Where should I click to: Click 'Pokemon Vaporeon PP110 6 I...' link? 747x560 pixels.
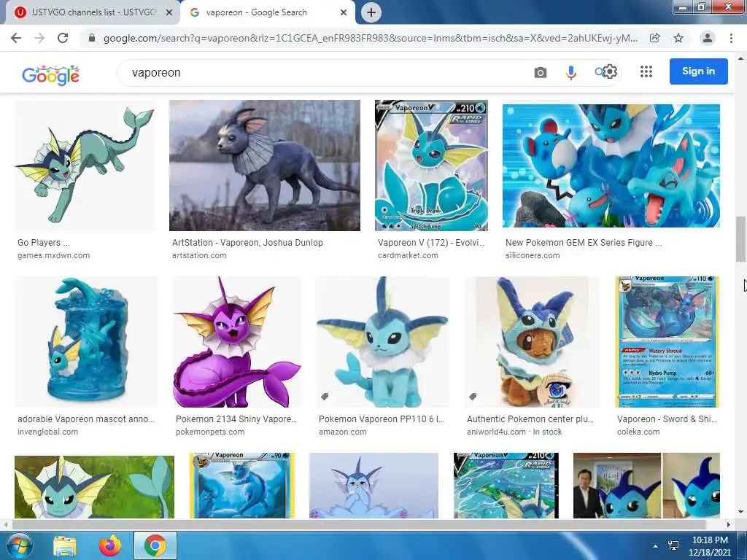coord(382,419)
